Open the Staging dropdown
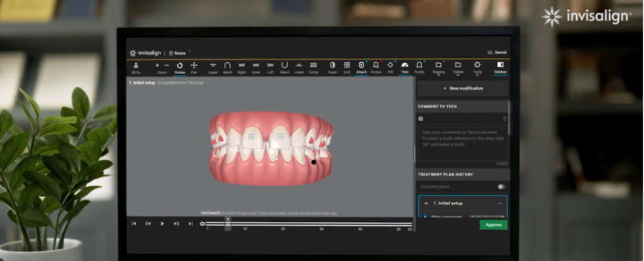 (x=438, y=67)
